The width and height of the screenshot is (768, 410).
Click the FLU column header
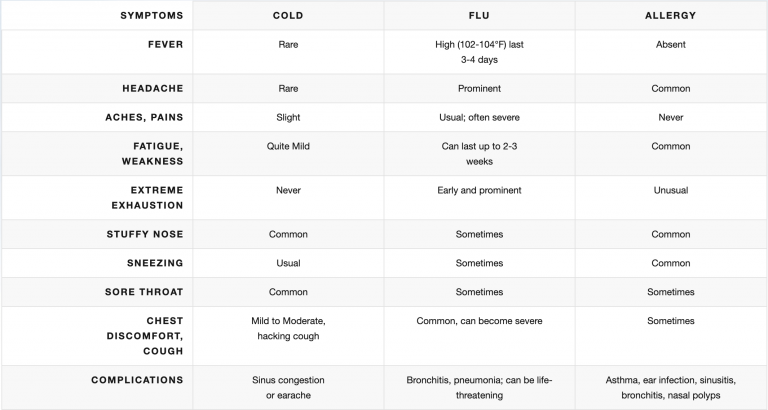(x=479, y=15)
